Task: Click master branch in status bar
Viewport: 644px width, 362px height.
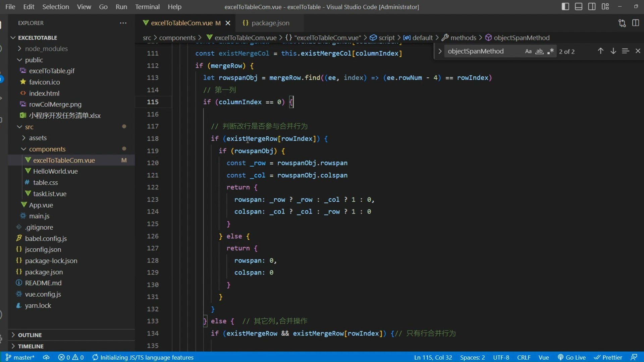Action: tap(21, 357)
